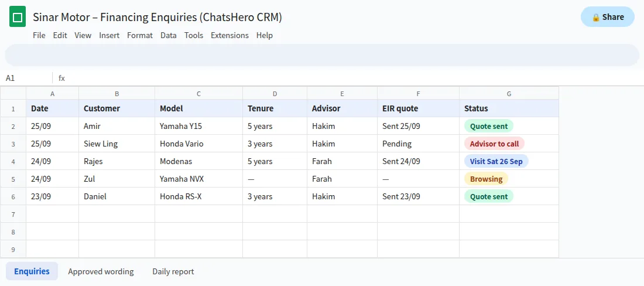
Task: Select Farah advisor cell in Rajes row
Action: (x=342, y=161)
